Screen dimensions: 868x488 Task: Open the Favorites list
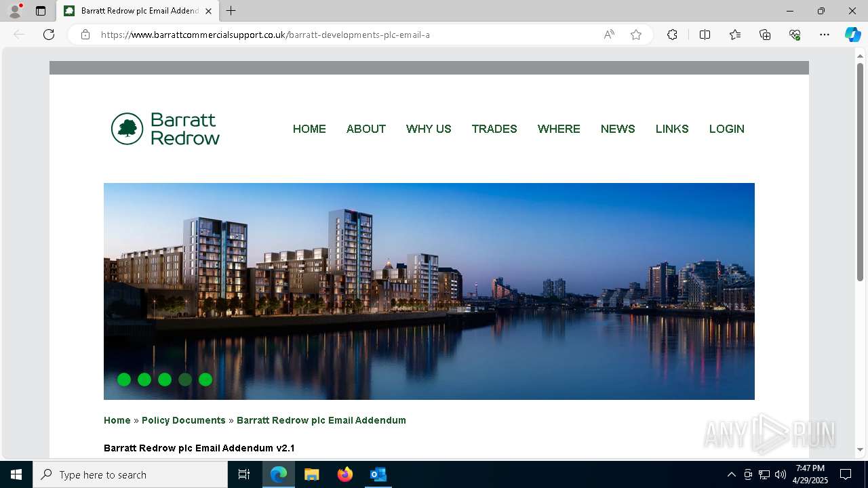735,35
